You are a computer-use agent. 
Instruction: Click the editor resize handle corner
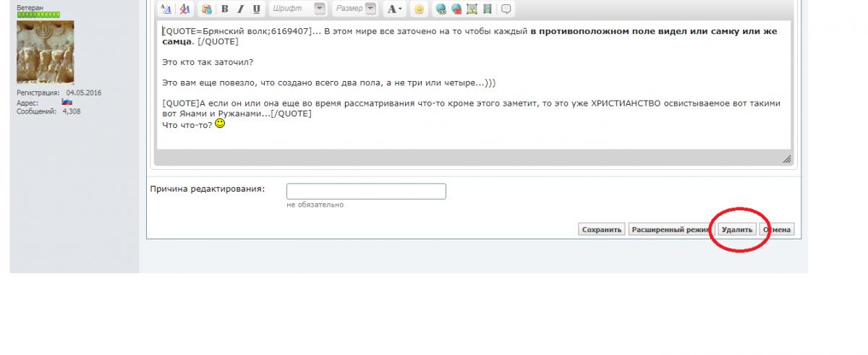787,159
